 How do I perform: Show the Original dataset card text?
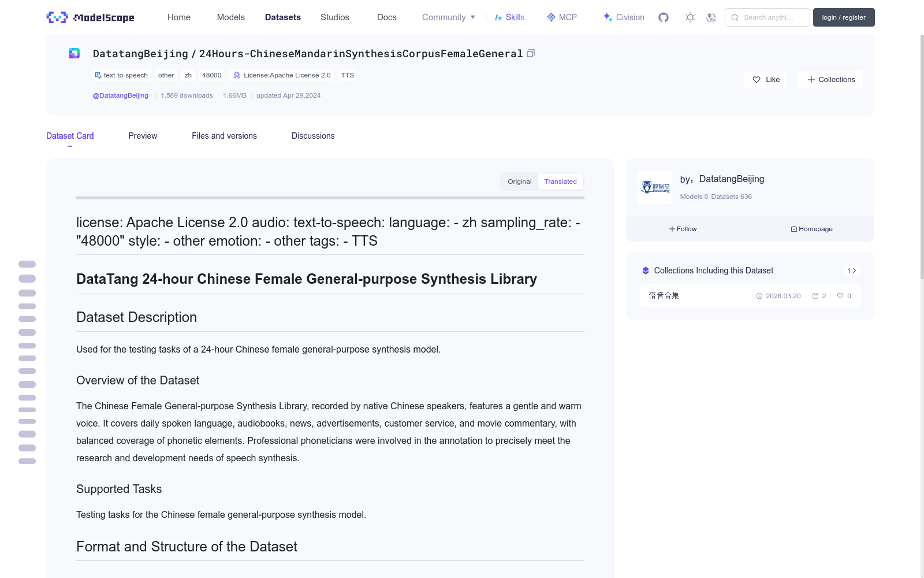(x=519, y=181)
